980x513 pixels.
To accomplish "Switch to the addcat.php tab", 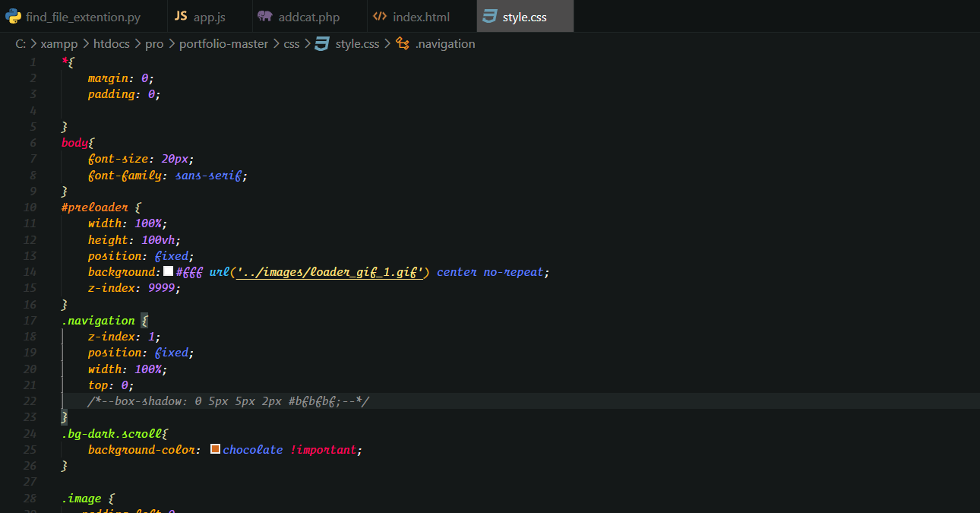I will click(308, 17).
